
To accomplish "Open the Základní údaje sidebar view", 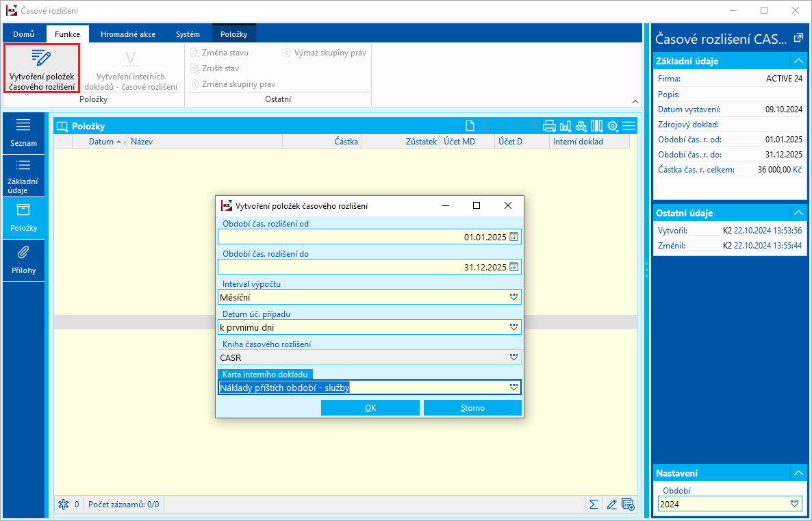I will pyautogui.click(x=23, y=176).
